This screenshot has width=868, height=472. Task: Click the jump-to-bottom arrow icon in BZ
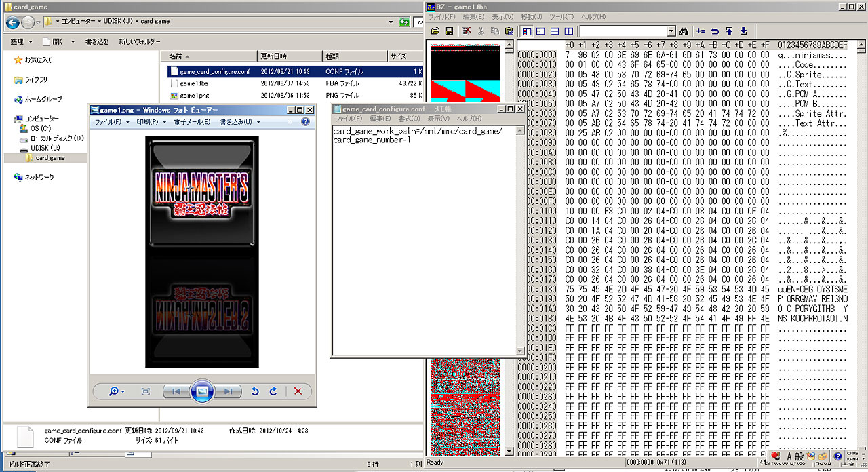pyautogui.click(x=743, y=31)
